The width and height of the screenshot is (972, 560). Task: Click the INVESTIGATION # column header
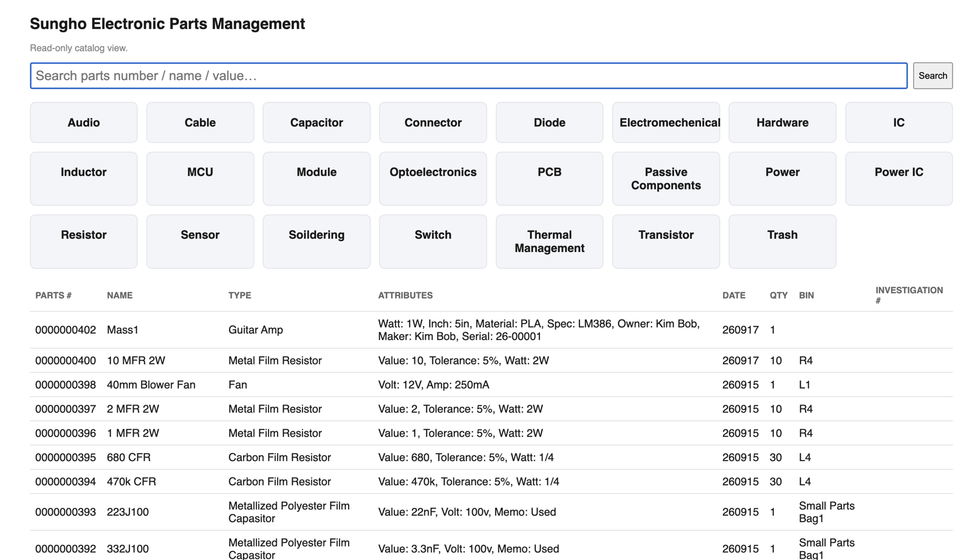(909, 295)
